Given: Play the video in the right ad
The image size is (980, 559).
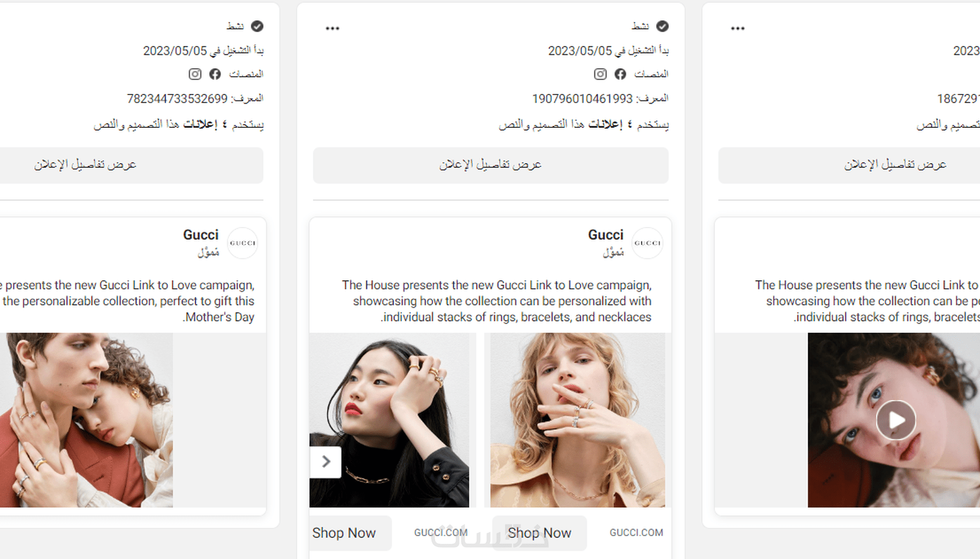Looking at the screenshot, I should pos(896,420).
